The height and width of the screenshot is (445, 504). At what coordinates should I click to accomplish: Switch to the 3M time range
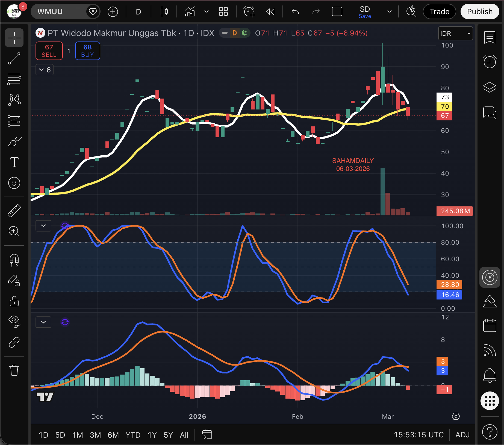click(x=95, y=435)
